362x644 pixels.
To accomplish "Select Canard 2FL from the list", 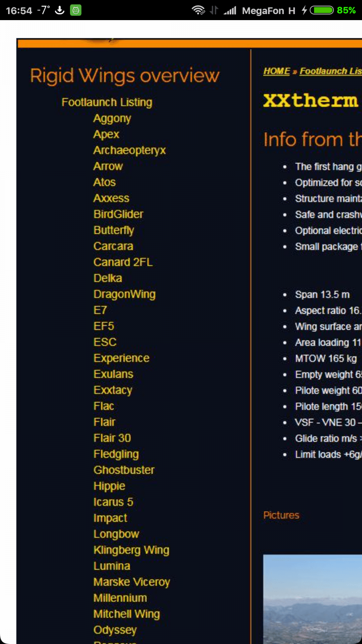I will pos(123,262).
